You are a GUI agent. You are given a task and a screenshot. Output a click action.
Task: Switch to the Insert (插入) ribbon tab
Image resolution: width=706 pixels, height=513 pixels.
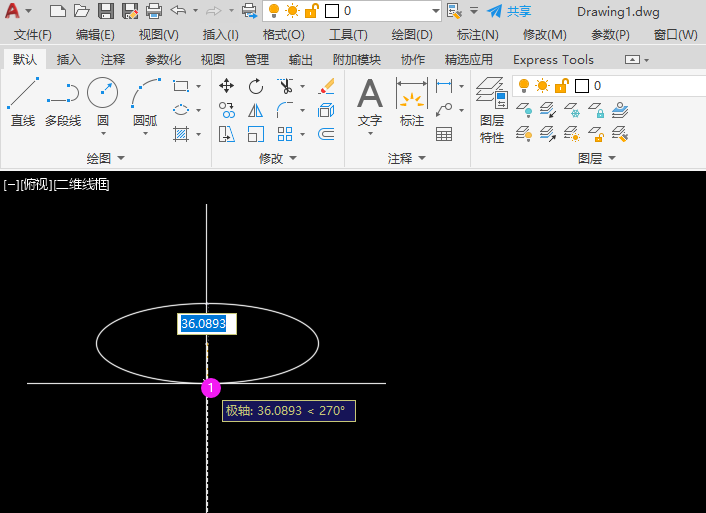[69, 60]
